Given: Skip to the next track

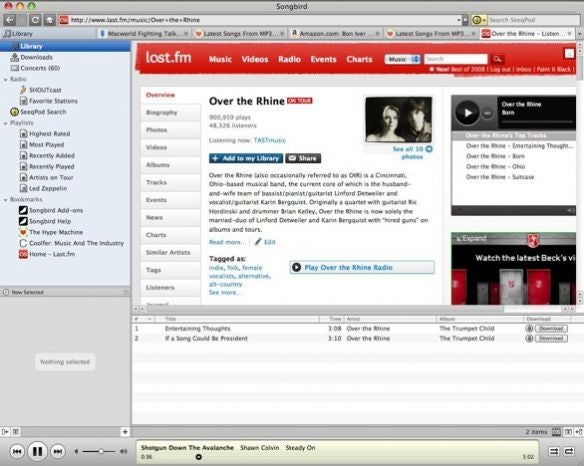Looking at the screenshot, I should pyautogui.click(x=57, y=451).
